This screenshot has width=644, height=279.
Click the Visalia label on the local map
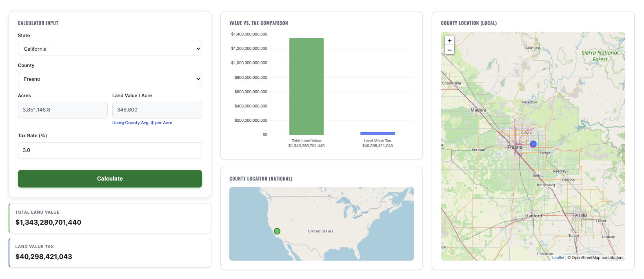pyautogui.click(x=581, y=215)
